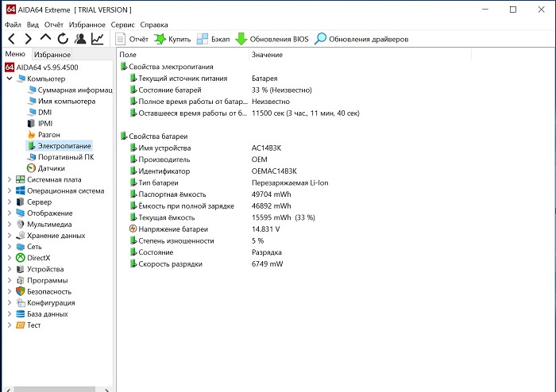Select the Программы tree item
The width and height of the screenshot is (556, 392).
[42, 280]
